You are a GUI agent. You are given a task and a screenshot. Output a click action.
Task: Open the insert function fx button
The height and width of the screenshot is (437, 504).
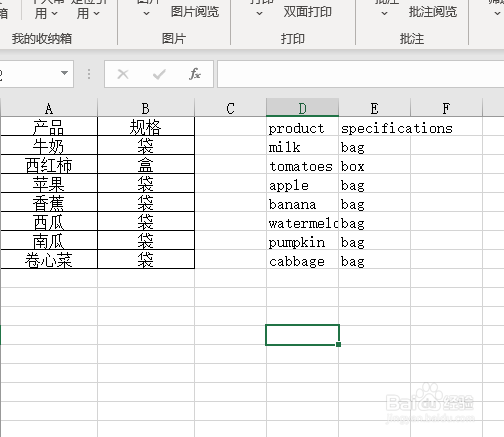pyautogui.click(x=195, y=74)
